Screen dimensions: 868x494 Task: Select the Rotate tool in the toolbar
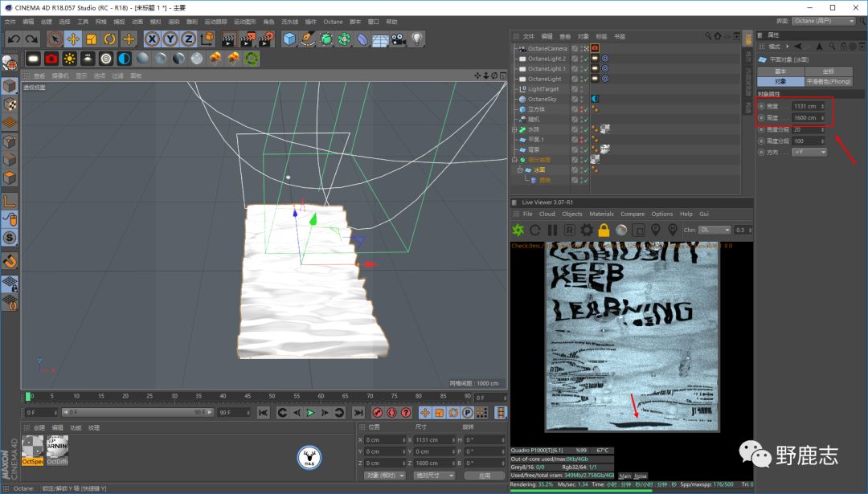(x=110, y=39)
